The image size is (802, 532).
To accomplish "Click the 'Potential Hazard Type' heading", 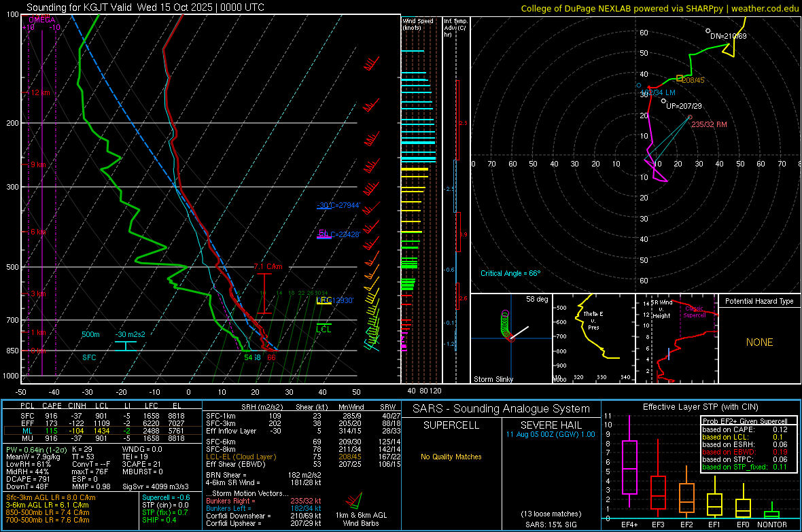I will (759, 301).
